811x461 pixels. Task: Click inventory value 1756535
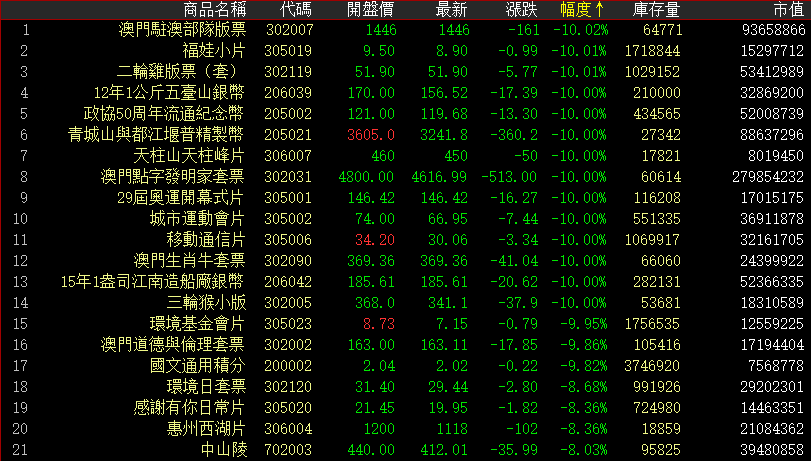[x=652, y=324]
